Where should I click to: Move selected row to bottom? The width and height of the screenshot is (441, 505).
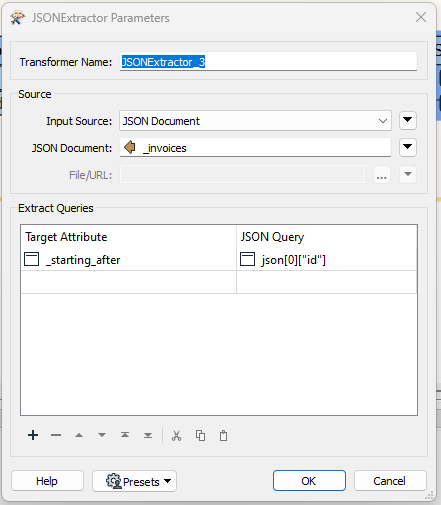click(148, 435)
